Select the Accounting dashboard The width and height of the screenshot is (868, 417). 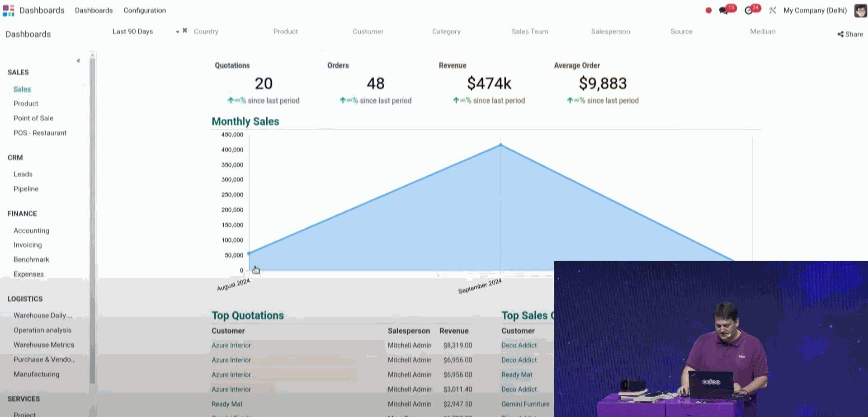[31, 230]
